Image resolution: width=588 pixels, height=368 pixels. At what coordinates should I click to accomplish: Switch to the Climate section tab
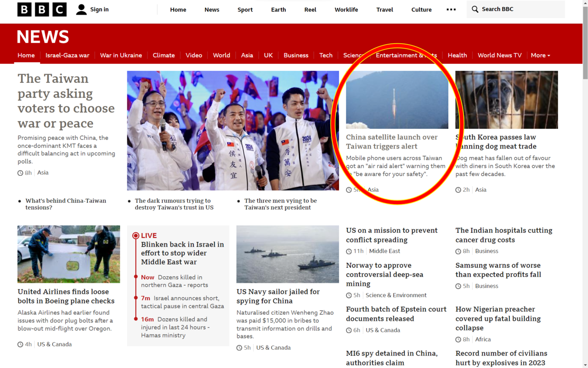[x=164, y=55]
